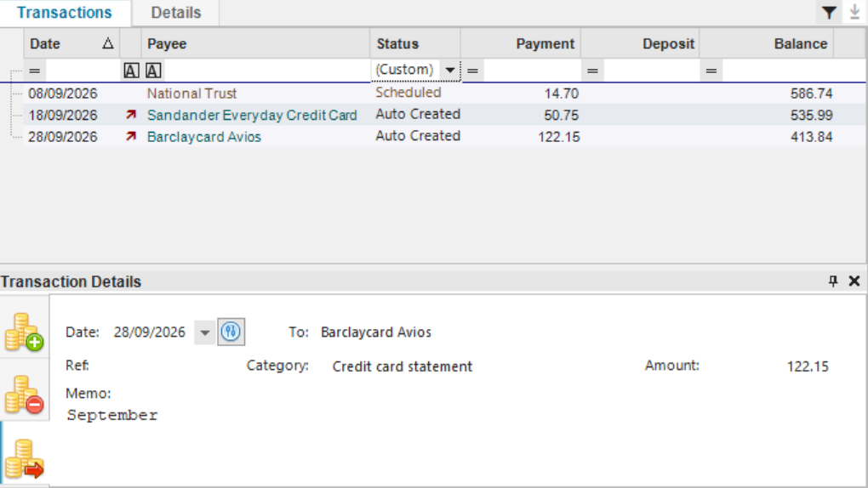This screenshot has height=488, width=868.
Task: Click the Amount field 122.15
Action: click(x=808, y=366)
